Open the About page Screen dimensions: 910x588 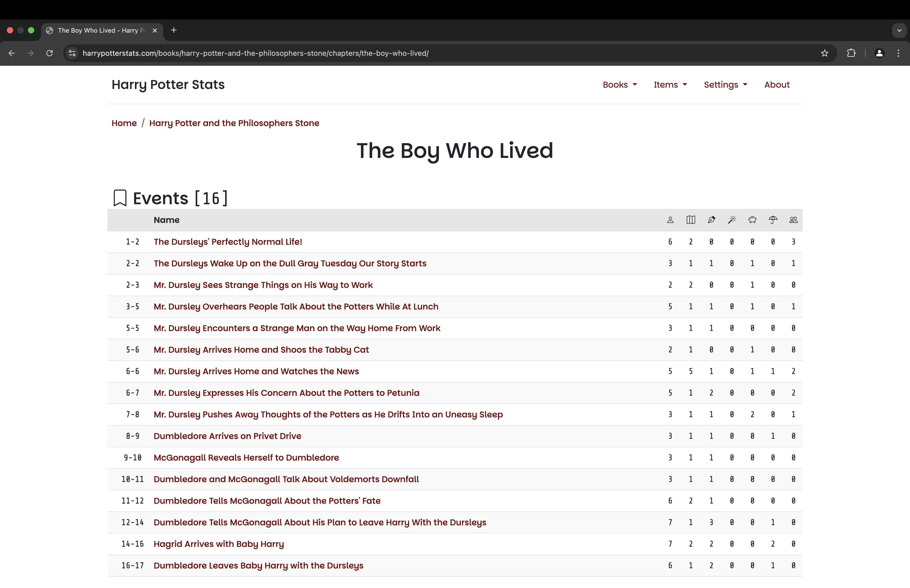tap(777, 85)
